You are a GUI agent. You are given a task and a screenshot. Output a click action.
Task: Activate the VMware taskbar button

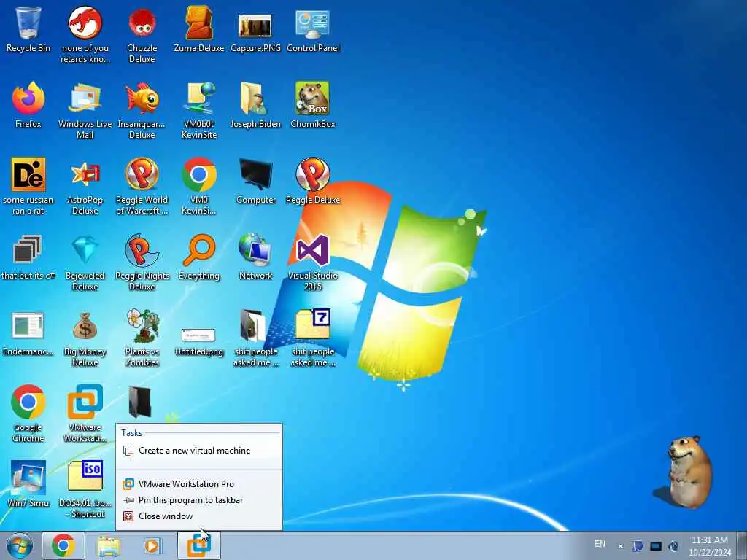pyautogui.click(x=198, y=545)
